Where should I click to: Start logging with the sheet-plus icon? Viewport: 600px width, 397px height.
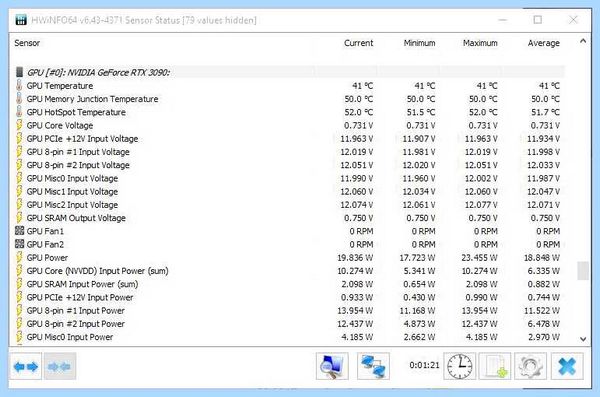495,366
